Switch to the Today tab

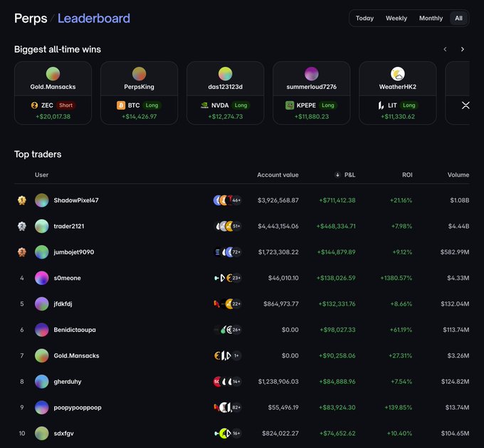click(364, 19)
